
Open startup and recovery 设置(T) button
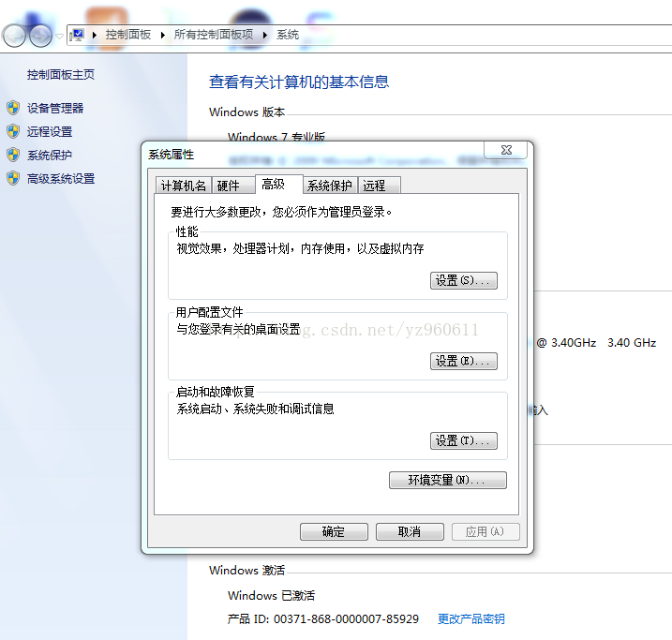point(464,440)
